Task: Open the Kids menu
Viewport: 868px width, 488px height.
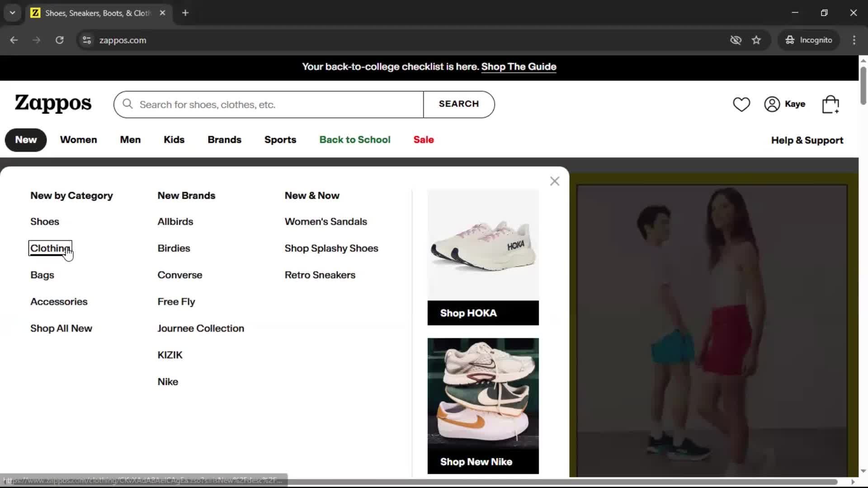Action: click(x=174, y=140)
